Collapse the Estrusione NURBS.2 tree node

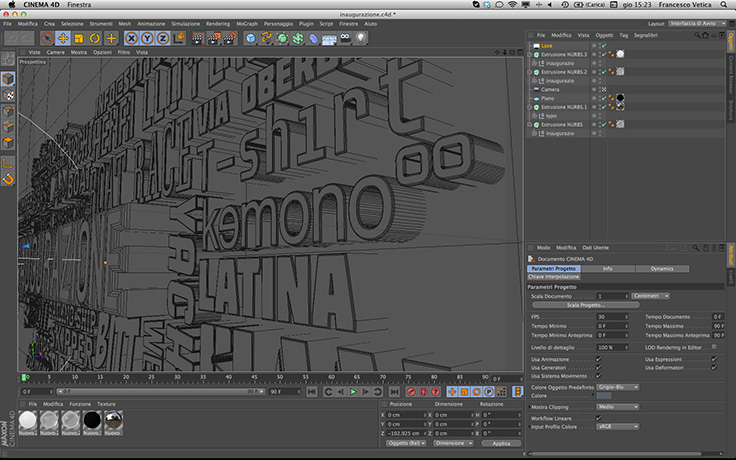530,72
